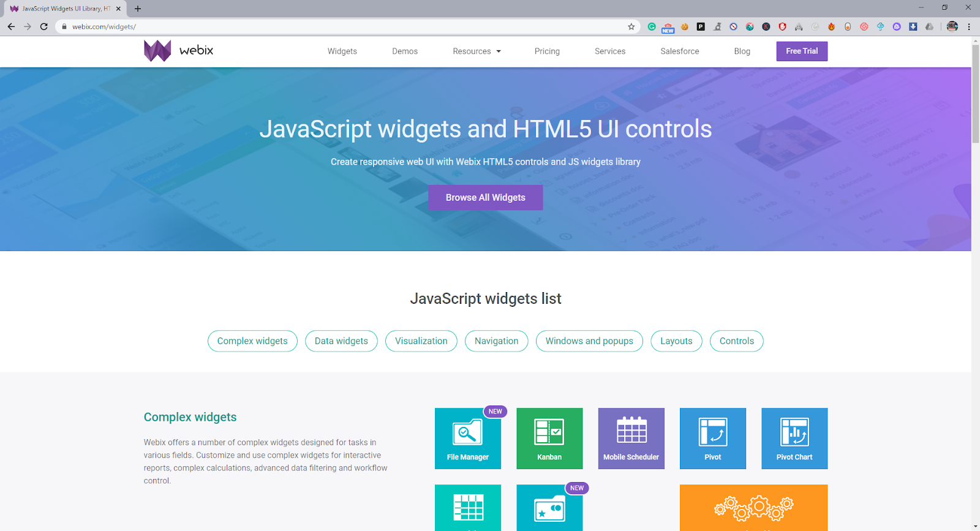The width and height of the screenshot is (980, 531).
Task: Click the scrollbar down arrow
Action: [x=976, y=527]
